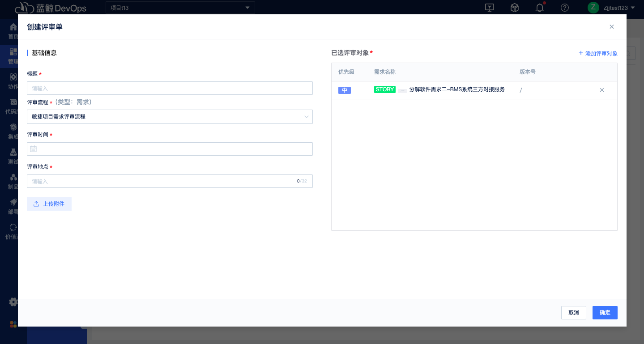Select requirement 分解软件需求二-BMS系统三方对接服务
644x344 pixels.
tap(457, 89)
